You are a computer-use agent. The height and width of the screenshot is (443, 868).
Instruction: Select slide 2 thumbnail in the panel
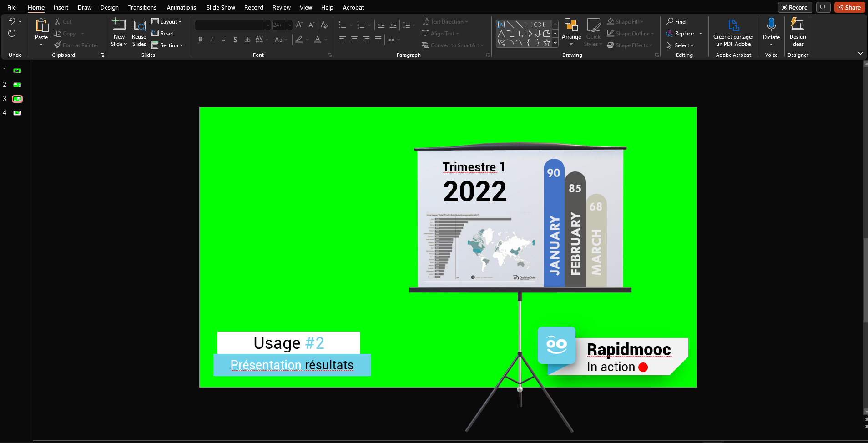click(17, 84)
